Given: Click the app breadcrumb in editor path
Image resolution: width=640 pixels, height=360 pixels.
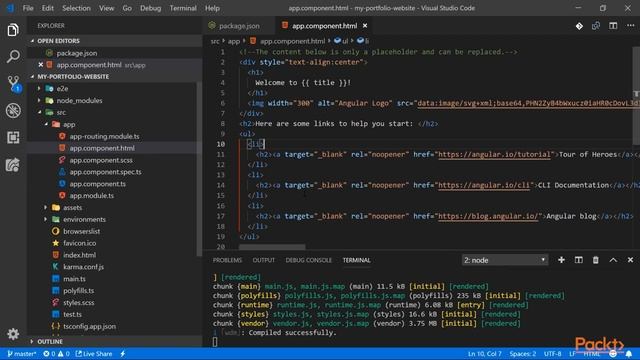Looking at the screenshot, I should click(x=234, y=41).
